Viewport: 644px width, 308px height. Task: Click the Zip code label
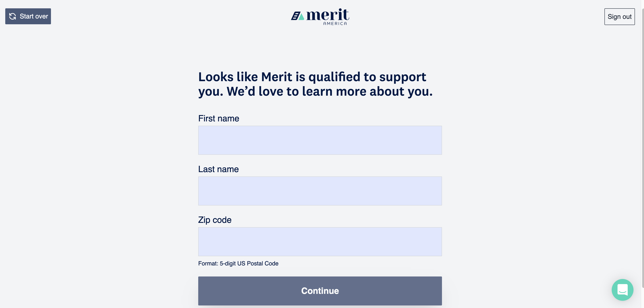[215, 220]
